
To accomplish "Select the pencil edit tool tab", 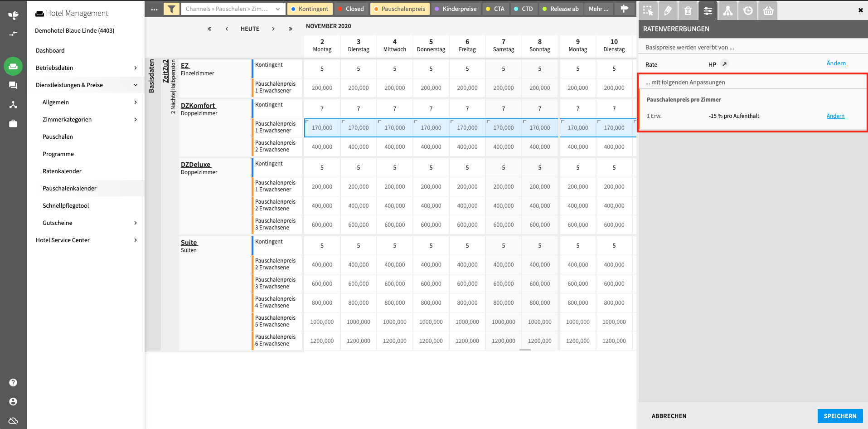I will 668,10.
